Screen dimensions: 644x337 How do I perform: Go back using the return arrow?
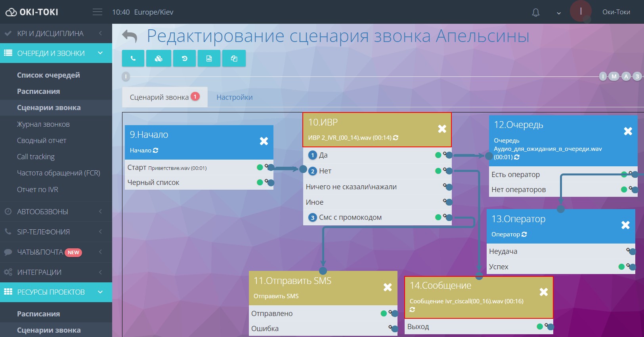130,36
